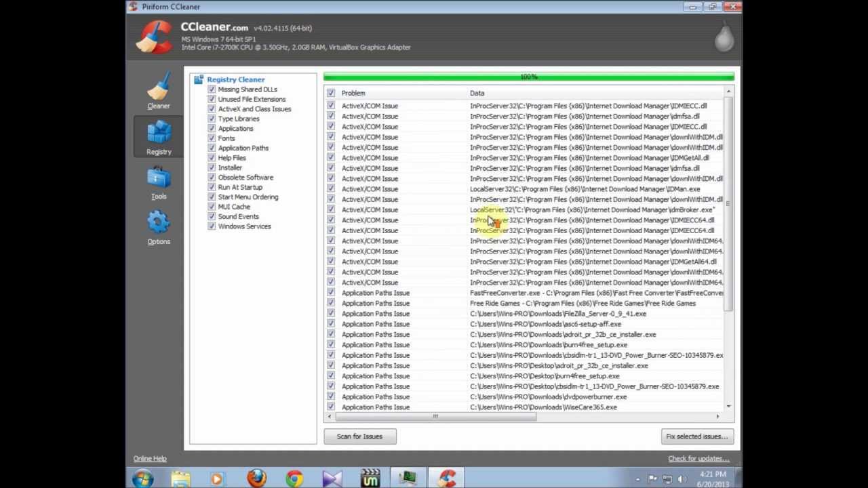Open the Windows Start menu
Image resolution: width=868 pixels, height=488 pixels.
[143, 479]
